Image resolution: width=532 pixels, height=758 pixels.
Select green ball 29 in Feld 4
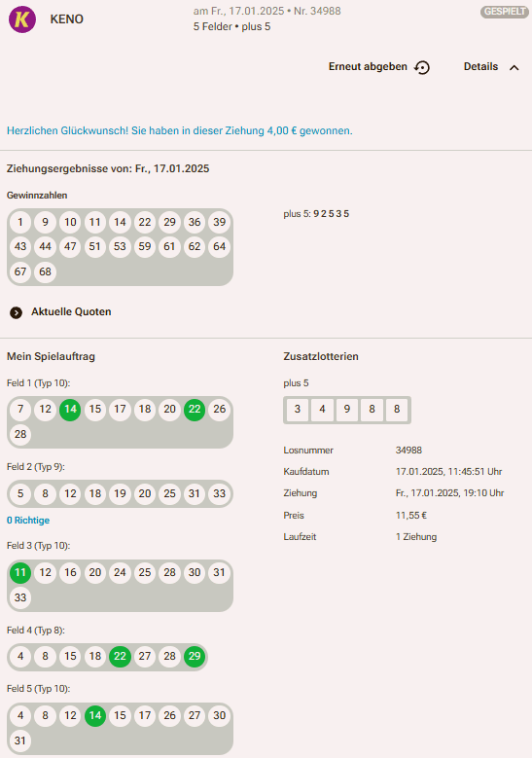tap(195, 657)
